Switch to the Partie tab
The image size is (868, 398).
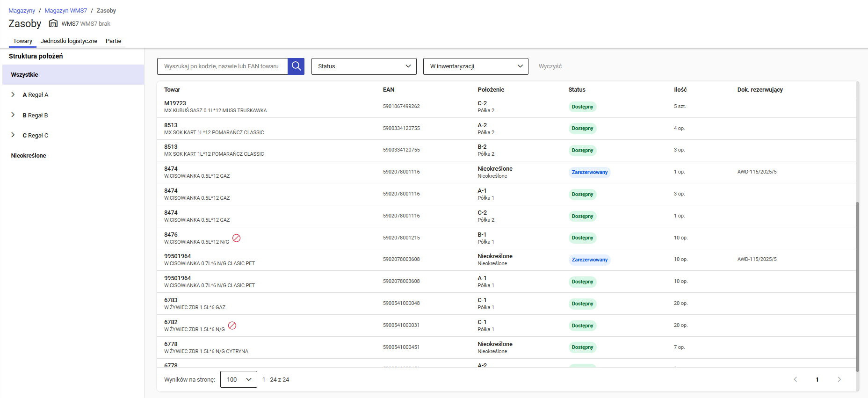tap(113, 41)
